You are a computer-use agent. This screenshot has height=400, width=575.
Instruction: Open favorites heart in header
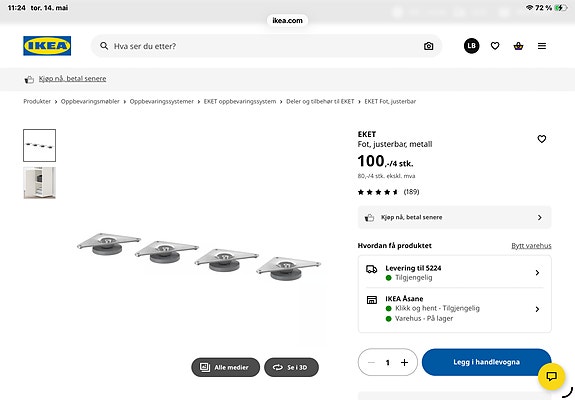click(x=495, y=46)
